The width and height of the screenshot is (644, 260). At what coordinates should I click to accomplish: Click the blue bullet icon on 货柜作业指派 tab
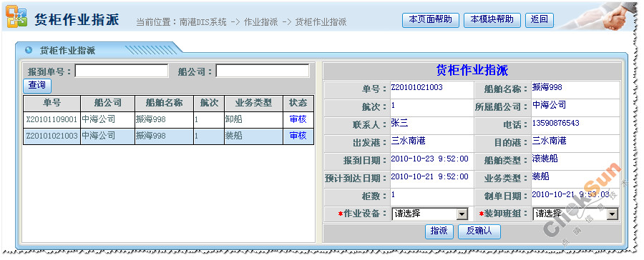coord(29,50)
